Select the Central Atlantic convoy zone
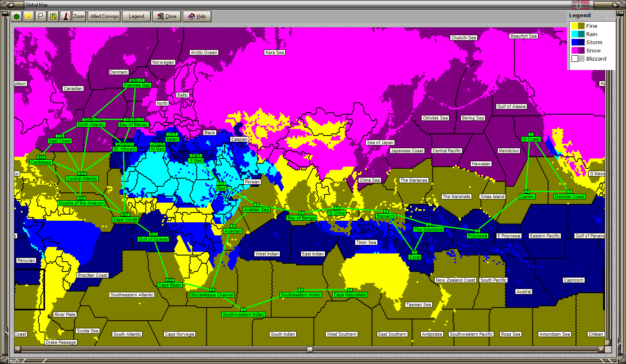Image resolution: width=626 pixels, height=364 pixels. click(82, 179)
